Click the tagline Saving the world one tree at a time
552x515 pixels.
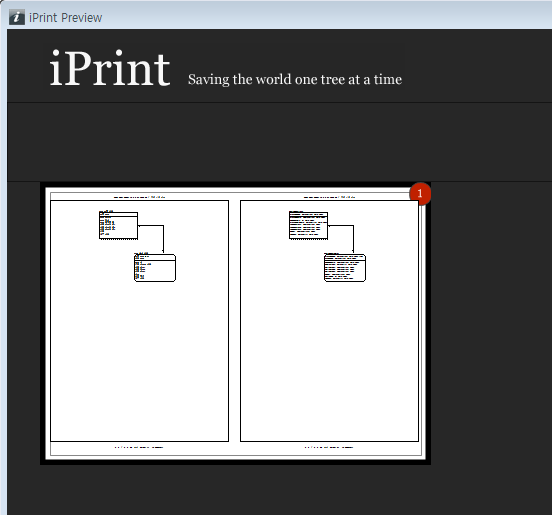[295, 80]
